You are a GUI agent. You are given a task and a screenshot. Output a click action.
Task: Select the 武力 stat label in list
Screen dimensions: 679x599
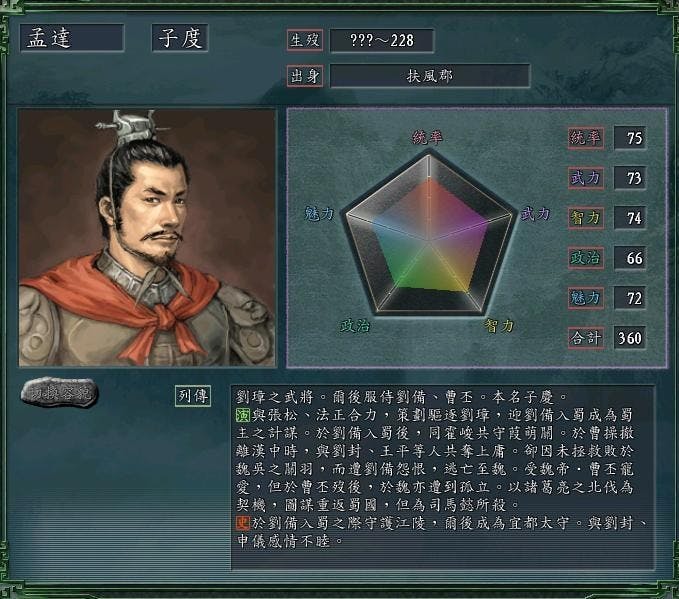[586, 178]
